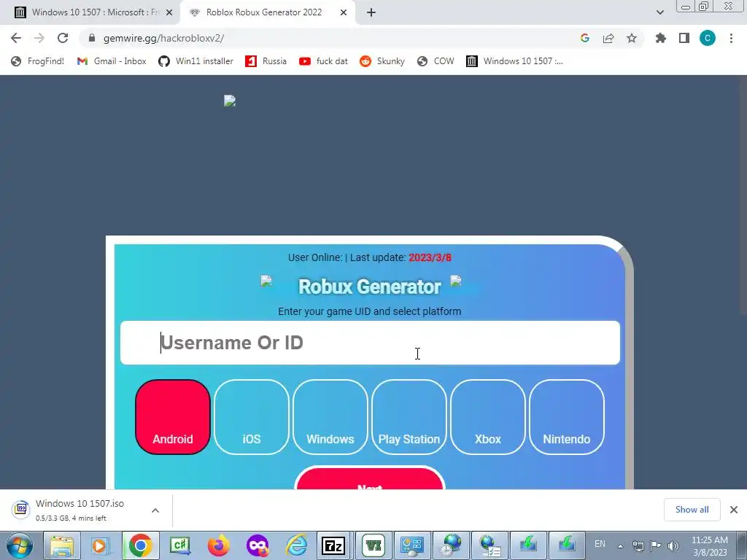This screenshot has height=560, width=747.
Task: Open the network tray icon
Action: tap(638, 546)
